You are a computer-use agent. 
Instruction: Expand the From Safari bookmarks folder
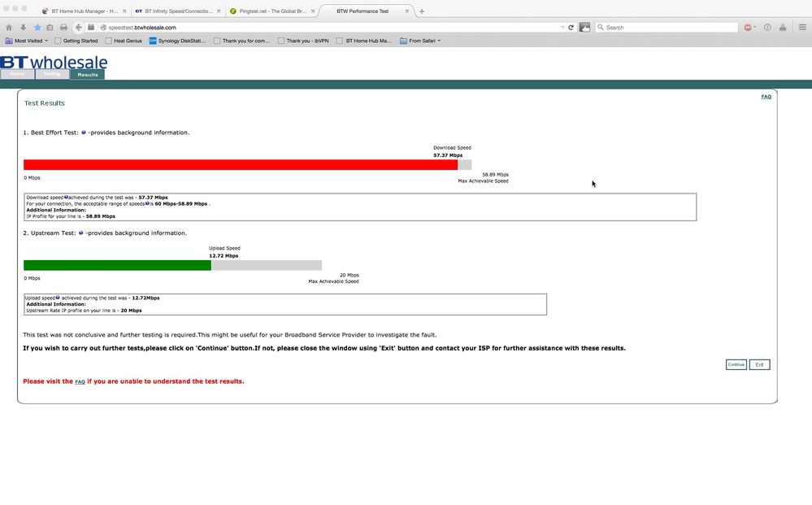420,41
